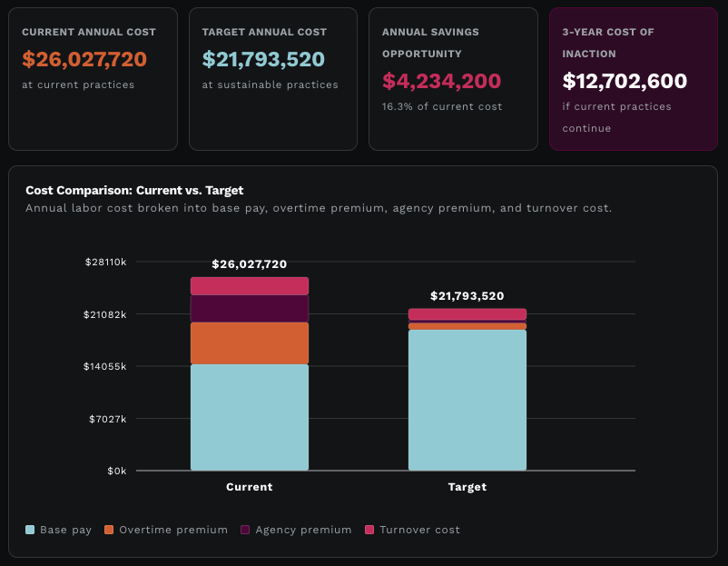Click 'if current practices continue' text

point(616,117)
